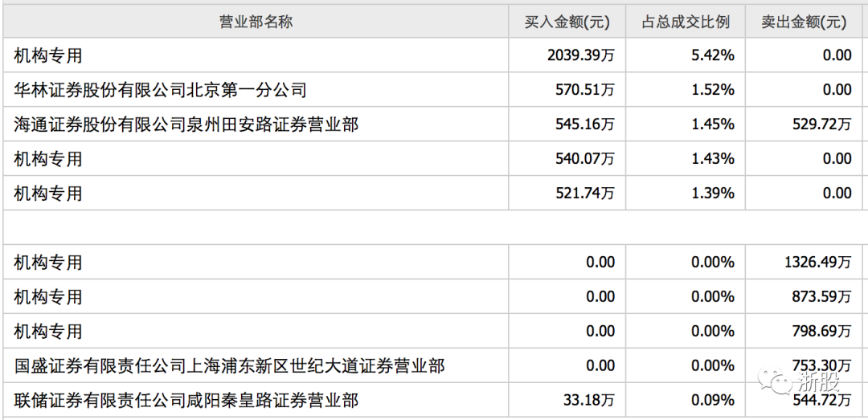Select the 卖出金额(元) column header
Screen dimensions: 868x420
click(x=804, y=22)
